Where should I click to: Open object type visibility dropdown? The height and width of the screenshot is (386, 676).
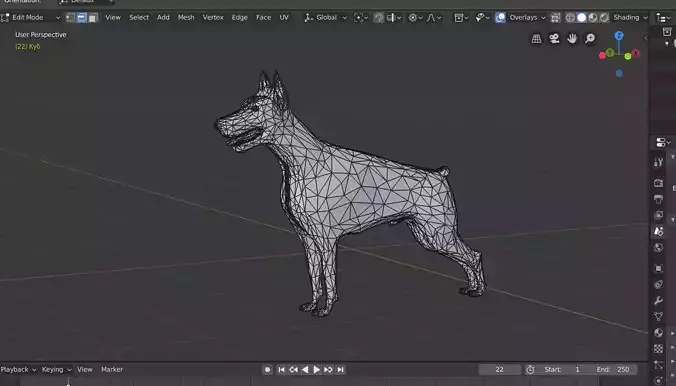click(461, 18)
